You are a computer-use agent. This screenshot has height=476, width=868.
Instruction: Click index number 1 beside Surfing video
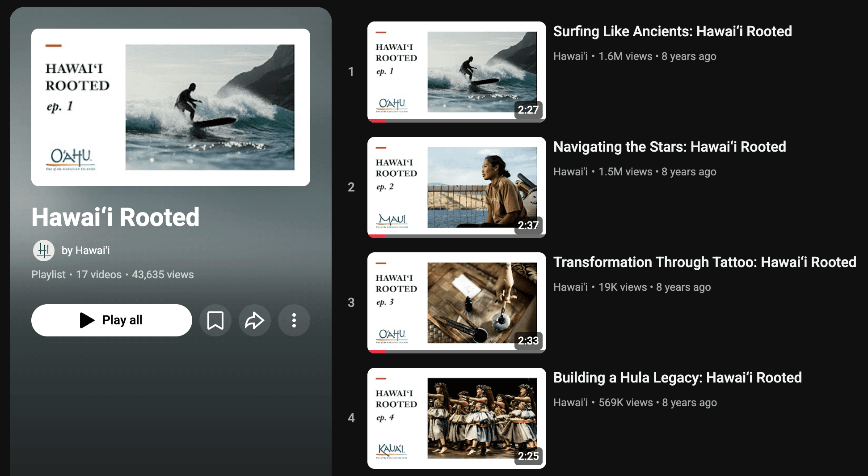[351, 72]
